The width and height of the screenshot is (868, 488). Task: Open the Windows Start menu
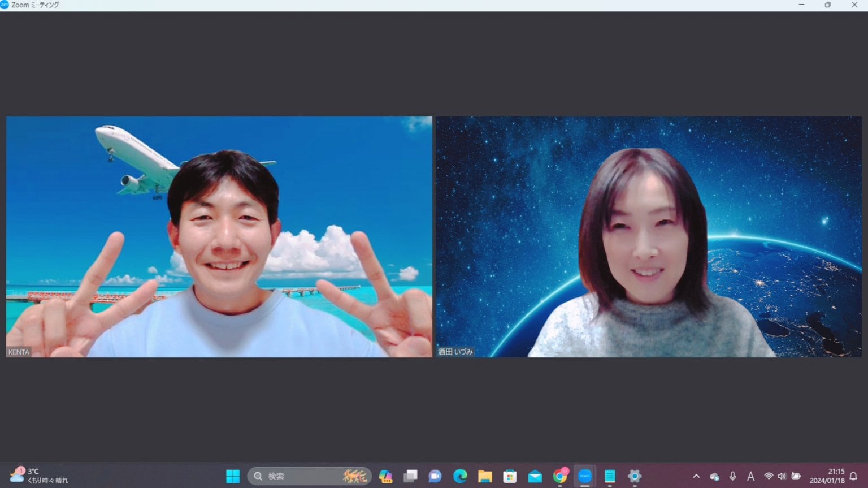[233, 476]
